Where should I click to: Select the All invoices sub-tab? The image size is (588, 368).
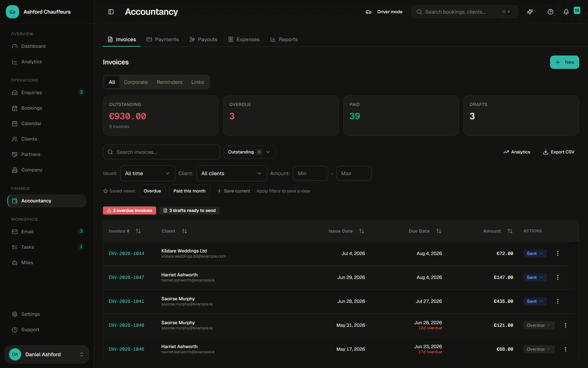[112, 82]
